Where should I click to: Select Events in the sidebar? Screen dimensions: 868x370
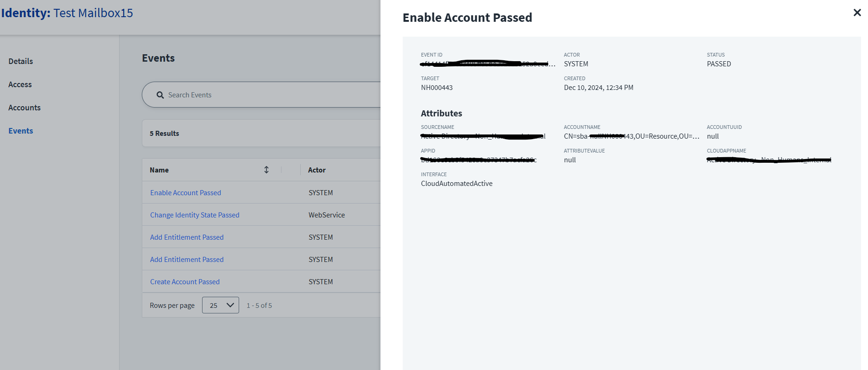coord(21,131)
